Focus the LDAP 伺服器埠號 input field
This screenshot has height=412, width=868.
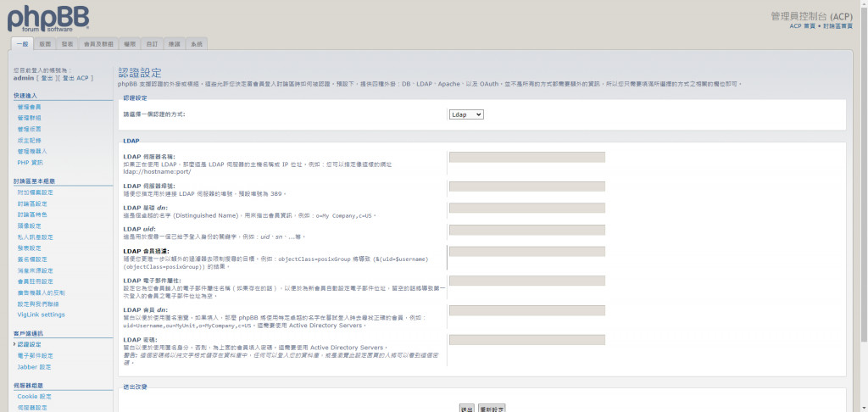coord(527,187)
